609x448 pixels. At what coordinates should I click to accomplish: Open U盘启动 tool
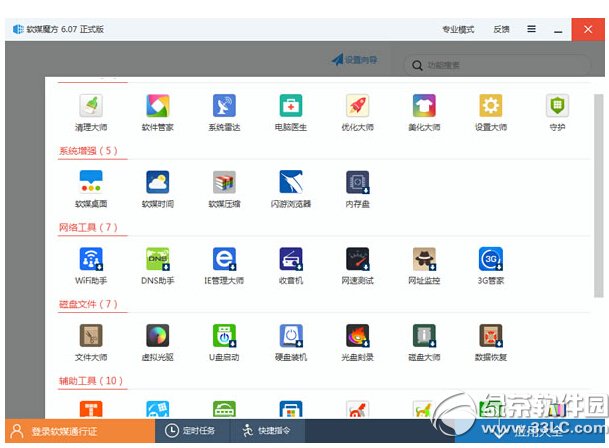[224, 336]
